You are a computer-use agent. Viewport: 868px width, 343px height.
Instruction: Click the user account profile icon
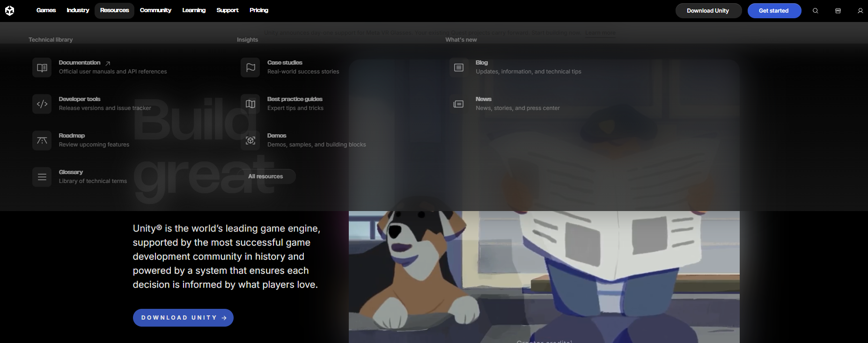(x=861, y=11)
